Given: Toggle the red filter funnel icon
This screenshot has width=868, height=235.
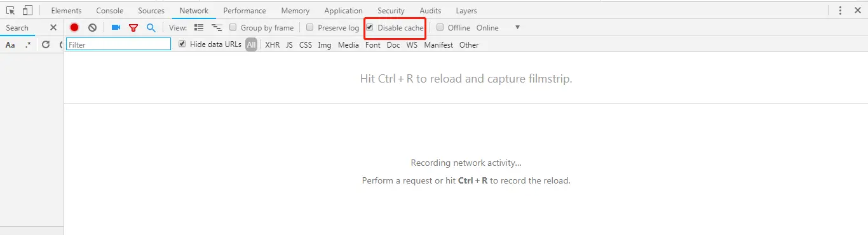Looking at the screenshot, I should (133, 28).
